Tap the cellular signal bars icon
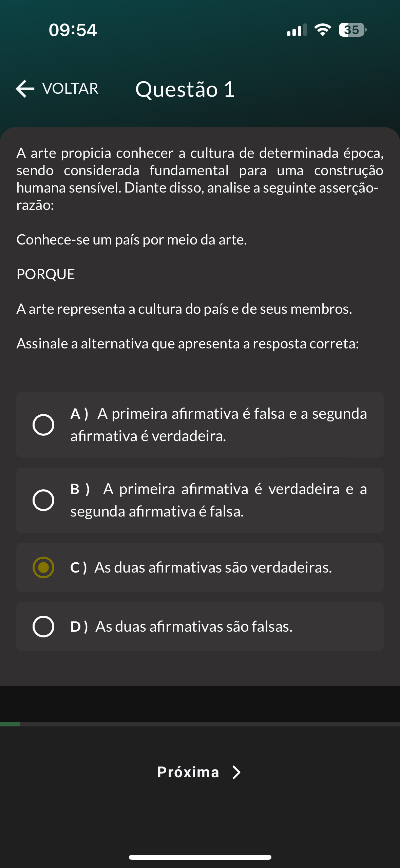Image resolution: width=400 pixels, height=868 pixels. click(297, 30)
